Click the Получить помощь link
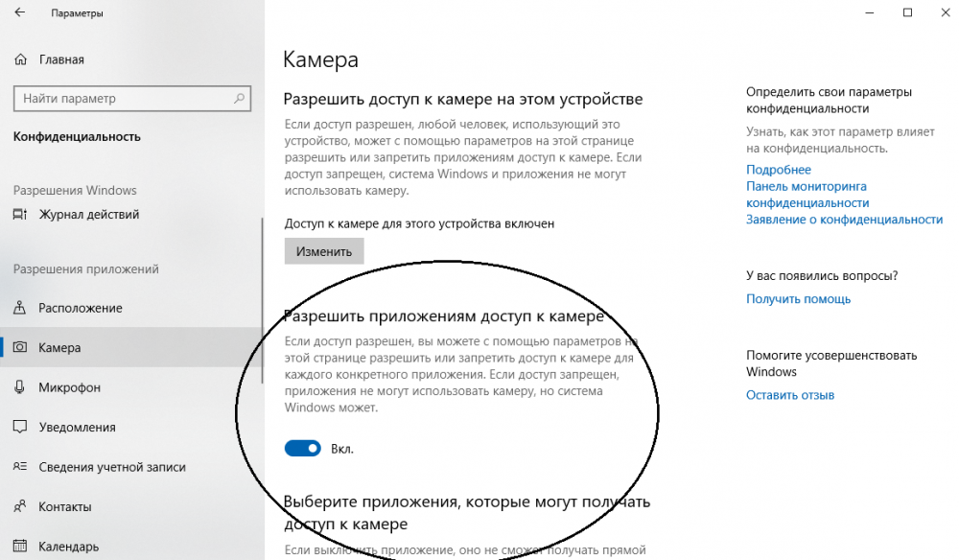959x560 pixels. [798, 299]
